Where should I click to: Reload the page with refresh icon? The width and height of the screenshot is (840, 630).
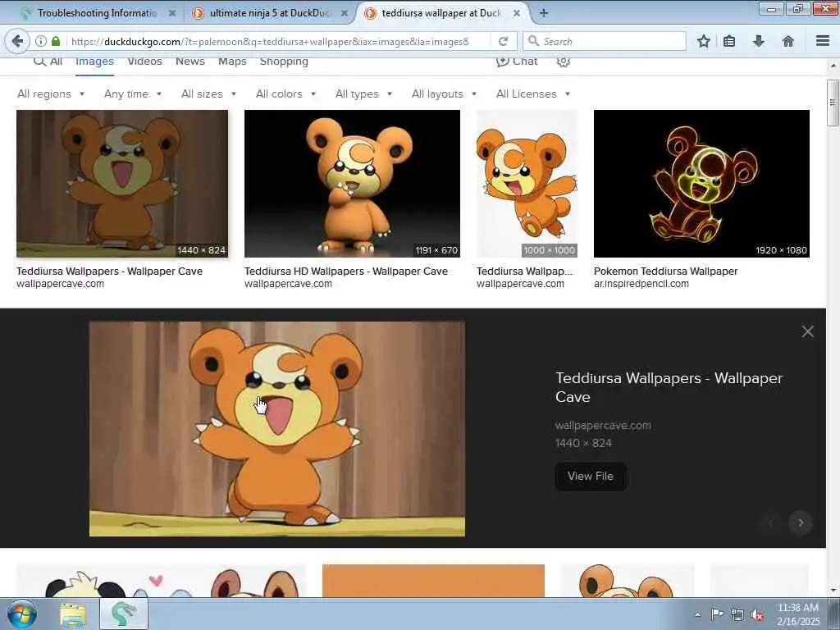(503, 41)
